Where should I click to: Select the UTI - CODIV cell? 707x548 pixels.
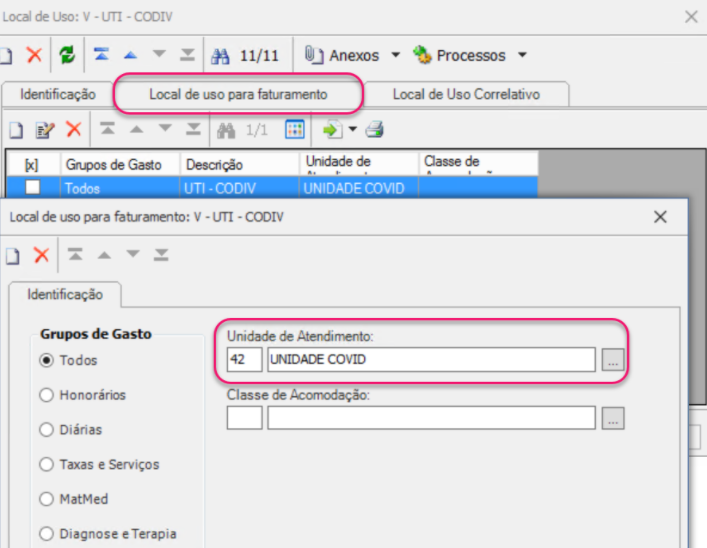239,188
